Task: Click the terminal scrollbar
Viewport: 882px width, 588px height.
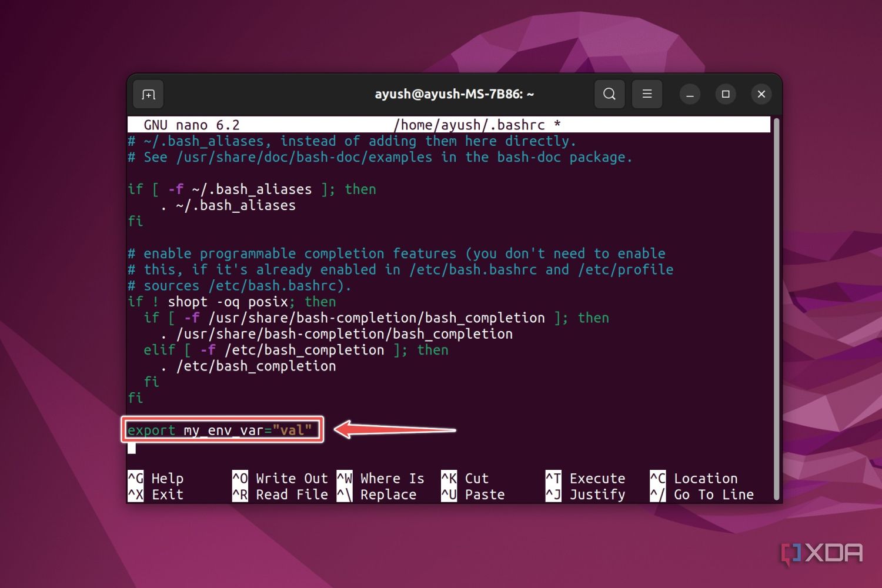Action: tap(776, 309)
